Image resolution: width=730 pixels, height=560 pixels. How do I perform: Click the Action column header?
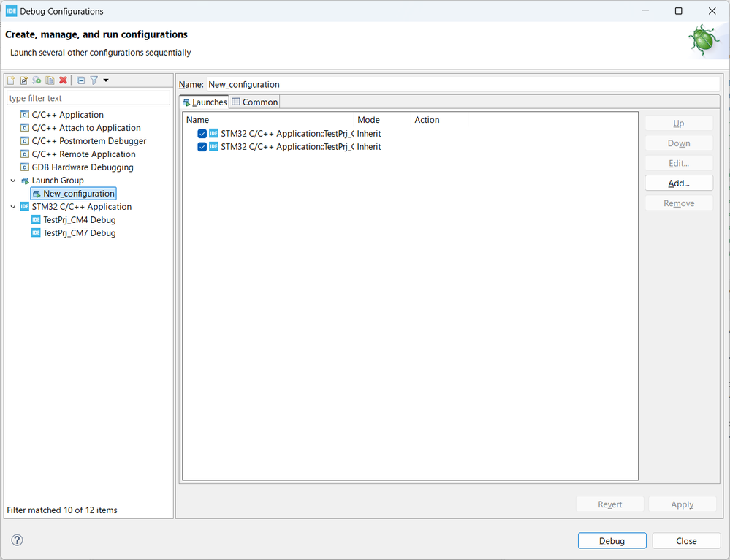(x=439, y=120)
